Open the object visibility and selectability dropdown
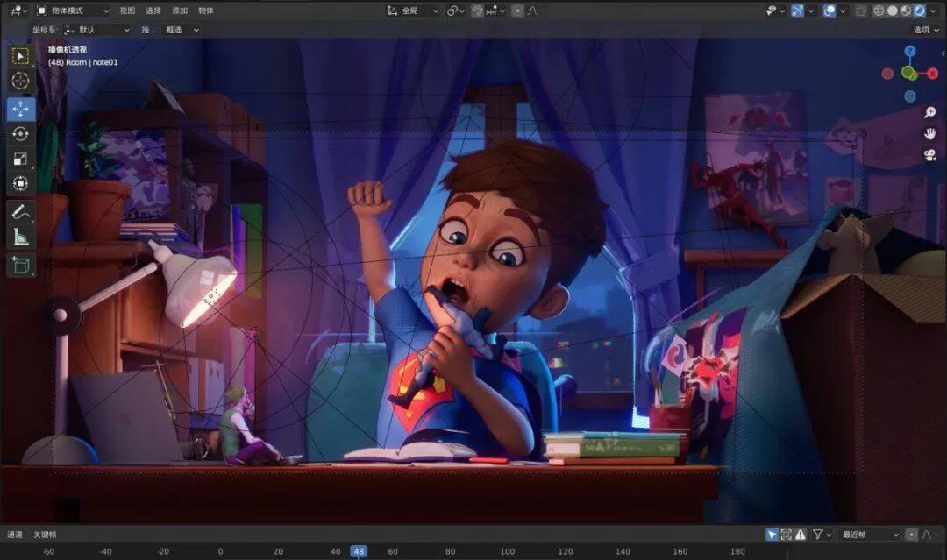This screenshot has width=947, height=560. click(x=774, y=11)
